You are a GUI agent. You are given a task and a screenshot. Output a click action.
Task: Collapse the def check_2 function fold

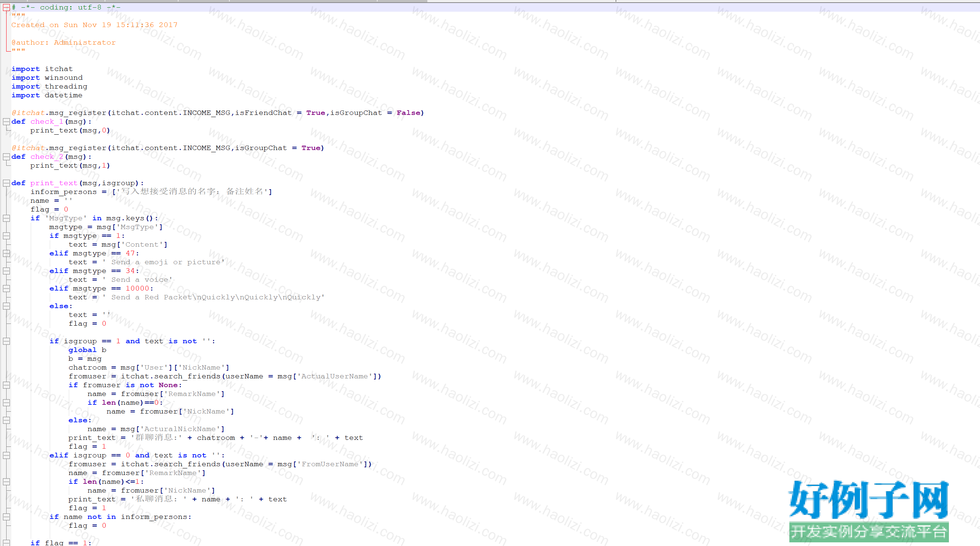6,157
